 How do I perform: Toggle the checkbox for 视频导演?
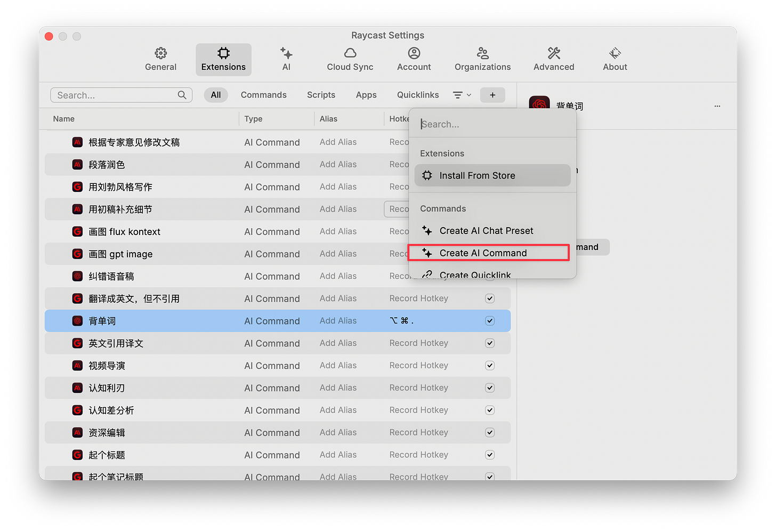[490, 366]
